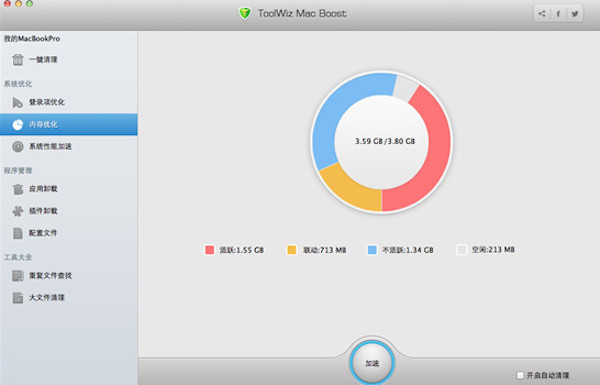Image resolution: width=600 pixels, height=385 pixels.
Task: Click the 3.59 GB /3.80 GB text
Action: (x=385, y=141)
